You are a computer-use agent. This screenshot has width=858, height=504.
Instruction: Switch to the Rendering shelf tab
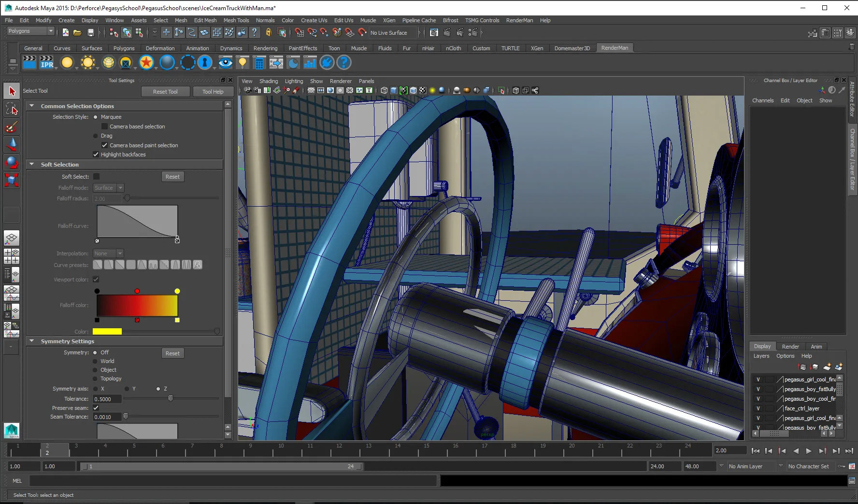click(x=265, y=48)
